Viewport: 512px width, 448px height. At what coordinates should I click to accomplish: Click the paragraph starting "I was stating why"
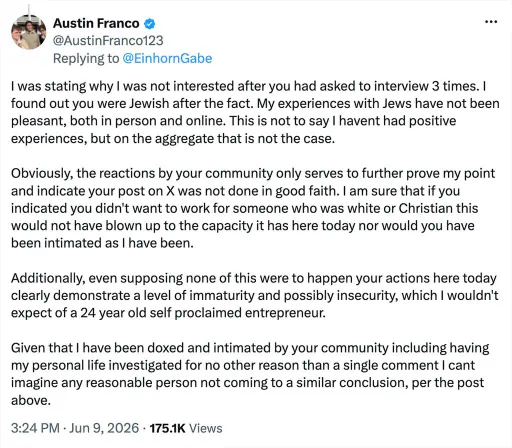coord(255,112)
